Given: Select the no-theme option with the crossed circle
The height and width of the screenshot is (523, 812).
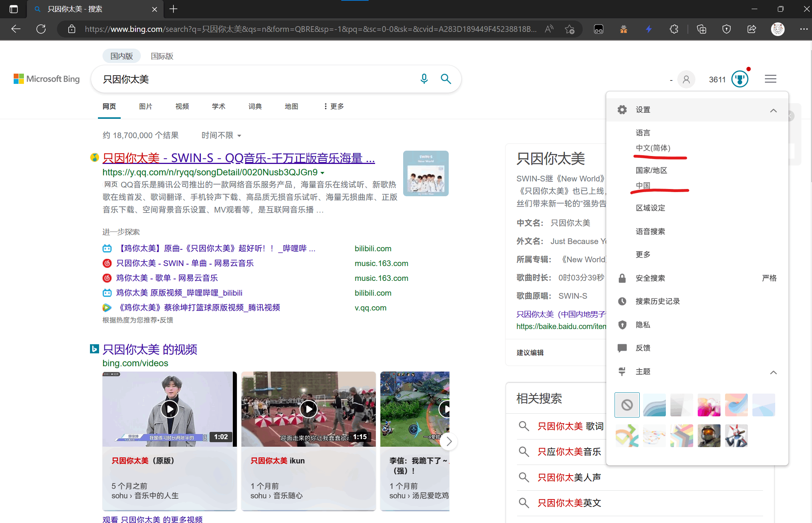Looking at the screenshot, I should [x=627, y=405].
